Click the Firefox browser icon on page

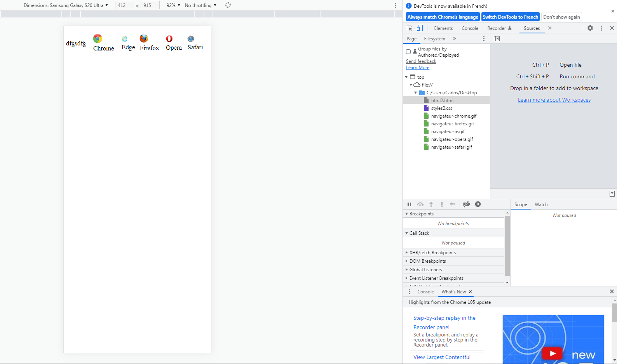(x=144, y=38)
